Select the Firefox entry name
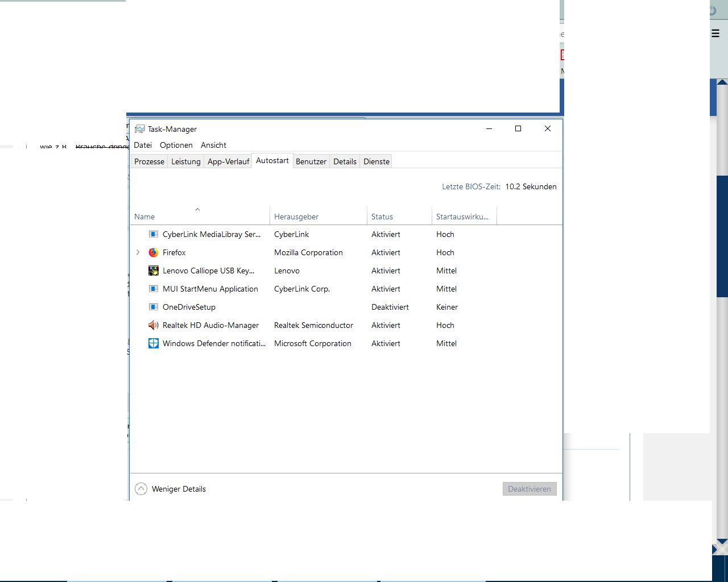Viewport: 728px width, 582px height. [174, 252]
